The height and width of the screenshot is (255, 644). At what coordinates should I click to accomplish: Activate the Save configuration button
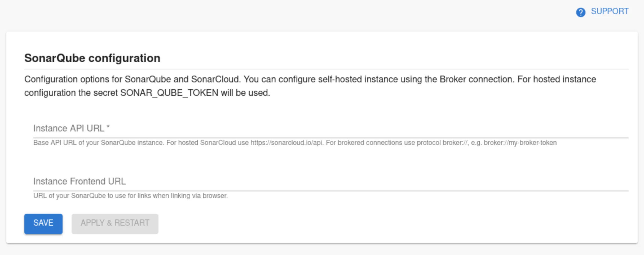43,223
